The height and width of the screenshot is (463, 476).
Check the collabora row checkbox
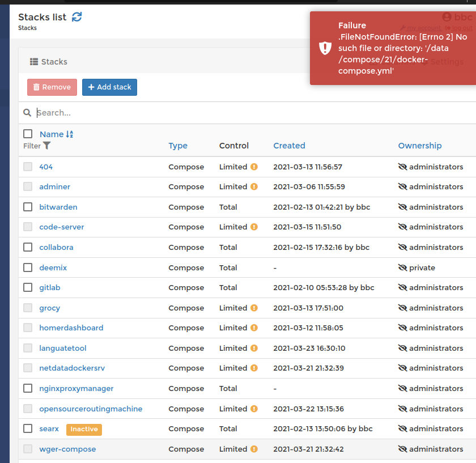[27, 247]
